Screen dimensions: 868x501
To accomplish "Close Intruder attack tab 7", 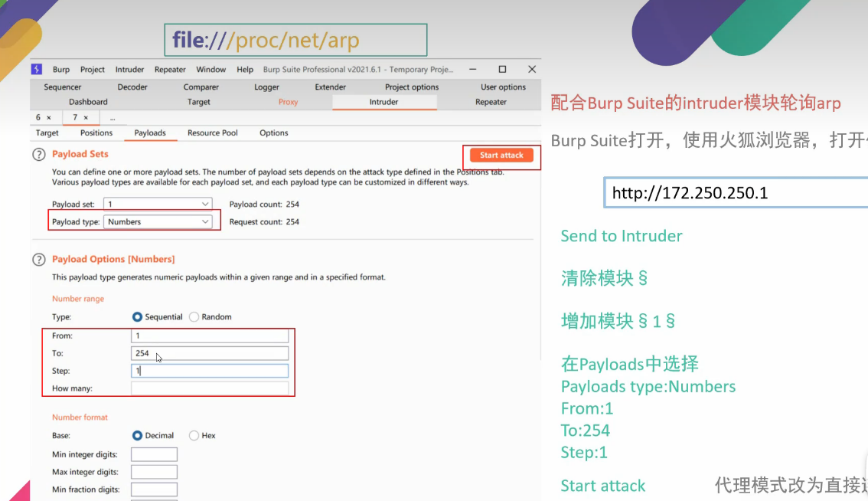I will tap(86, 117).
